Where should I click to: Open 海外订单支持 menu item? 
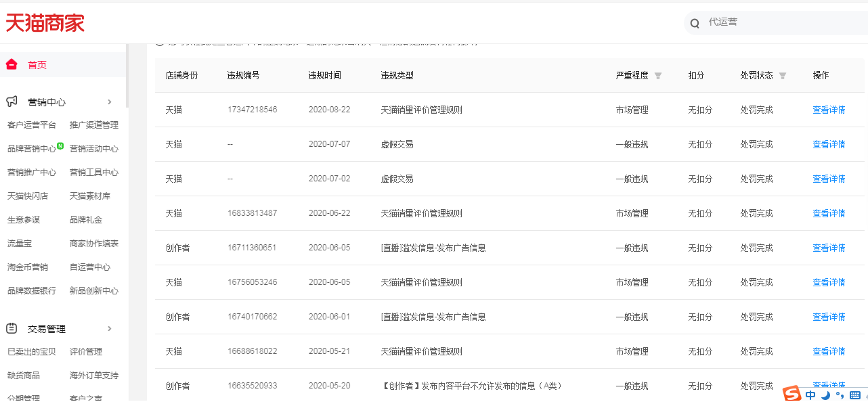[x=94, y=376]
